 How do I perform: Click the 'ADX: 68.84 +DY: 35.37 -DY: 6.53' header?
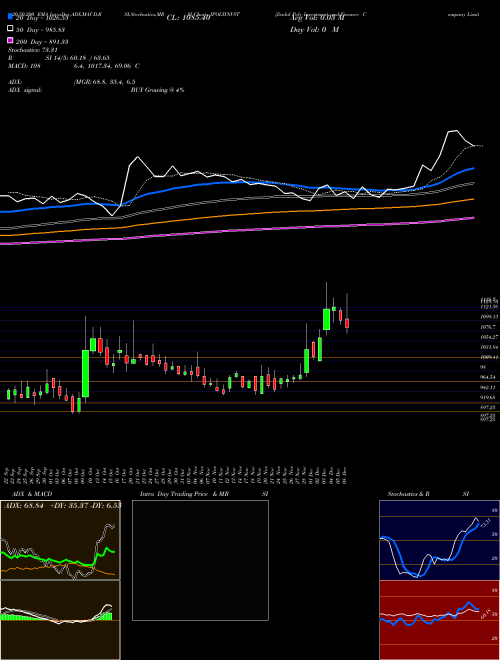tap(62, 505)
